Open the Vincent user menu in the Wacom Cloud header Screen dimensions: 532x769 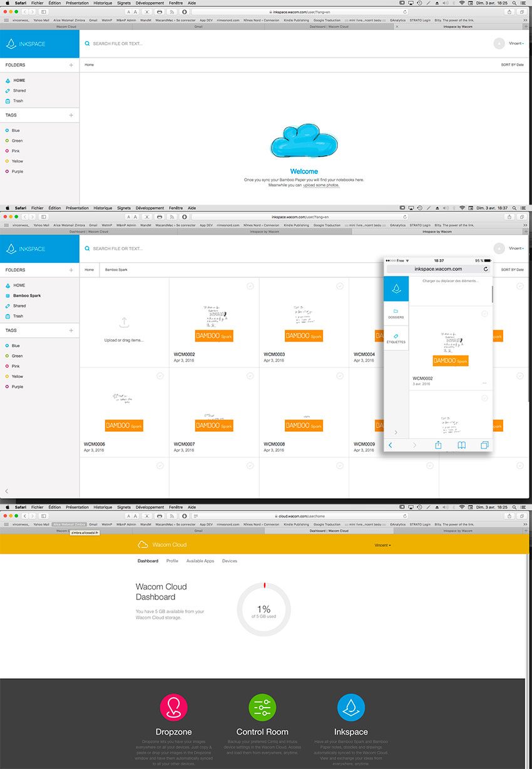[x=383, y=545]
